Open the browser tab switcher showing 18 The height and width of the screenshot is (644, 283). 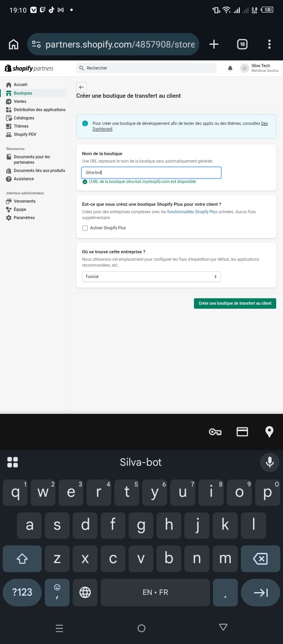pyautogui.click(x=242, y=44)
